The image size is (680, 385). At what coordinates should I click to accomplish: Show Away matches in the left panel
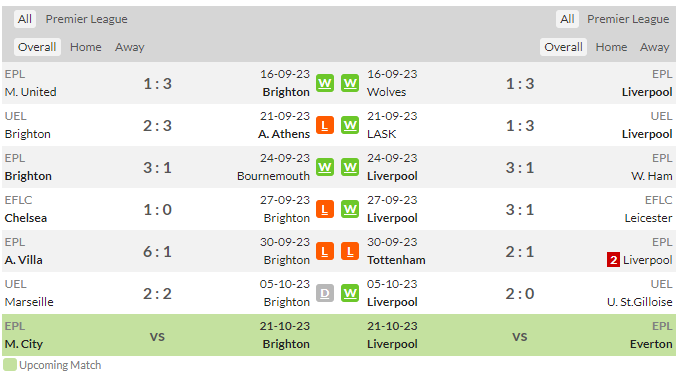click(x=130, y=47)
